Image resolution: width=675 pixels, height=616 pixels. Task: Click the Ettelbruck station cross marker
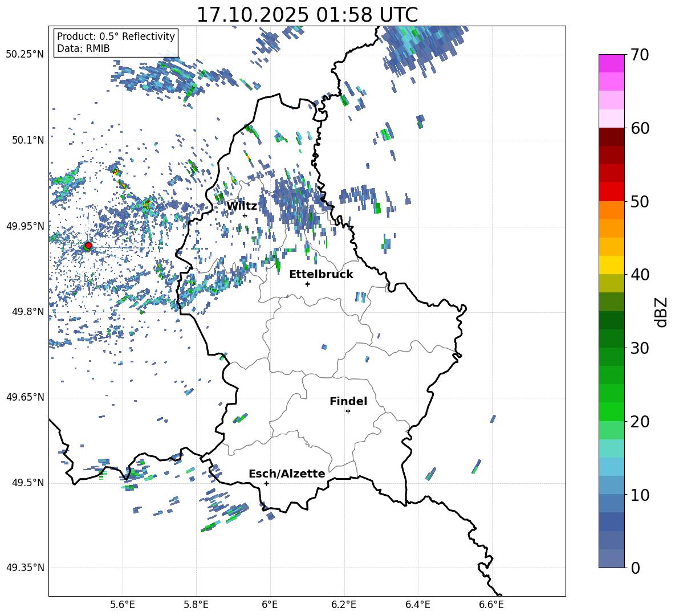307,284
